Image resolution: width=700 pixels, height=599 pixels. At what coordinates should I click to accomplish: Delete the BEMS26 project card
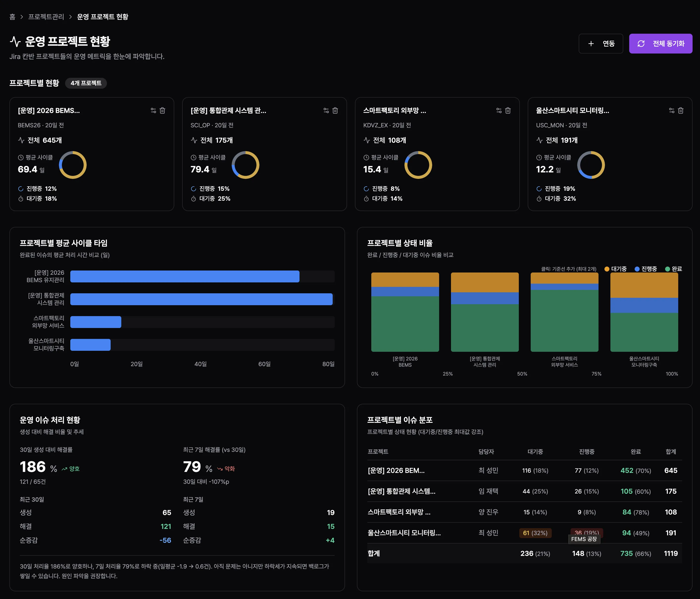point(162,110)
